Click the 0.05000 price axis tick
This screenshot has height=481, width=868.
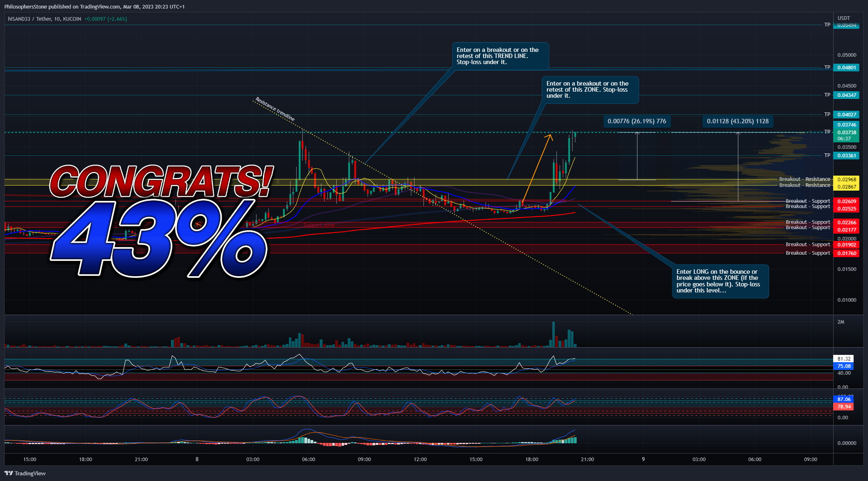847,55
